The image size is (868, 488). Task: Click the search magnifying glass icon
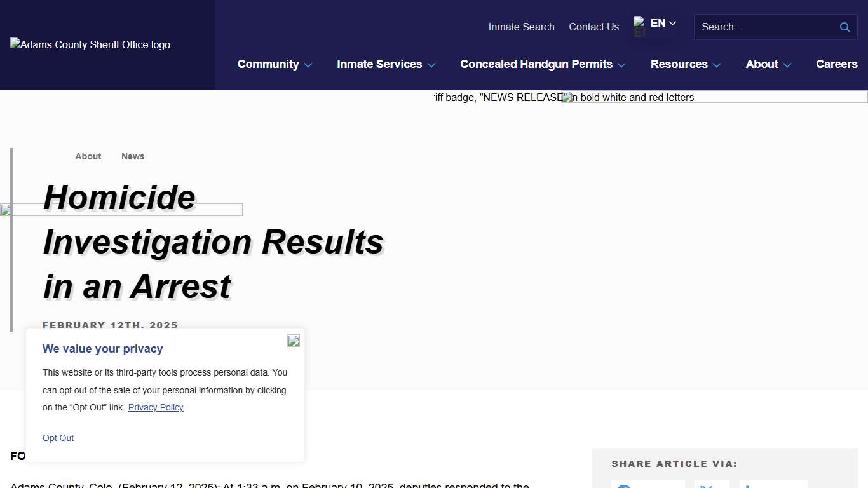pyautogui.click(x=844, y=27)
